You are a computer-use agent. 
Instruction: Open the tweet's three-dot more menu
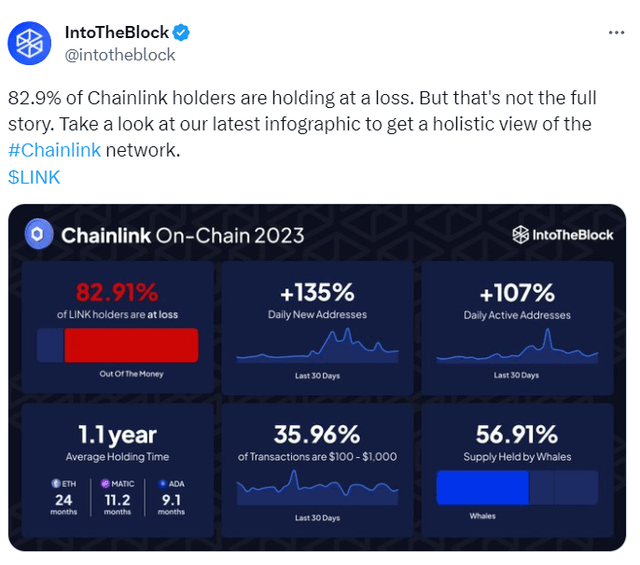[617, 33]
